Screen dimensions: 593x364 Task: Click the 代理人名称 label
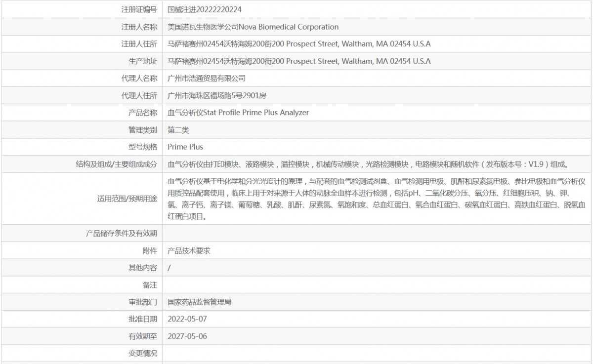point(139,78)
